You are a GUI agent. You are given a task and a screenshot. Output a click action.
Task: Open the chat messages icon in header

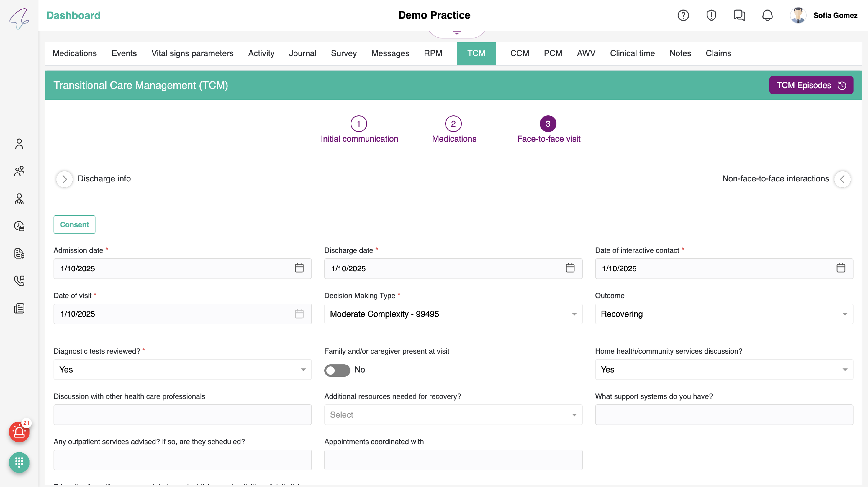pos(739,16)
